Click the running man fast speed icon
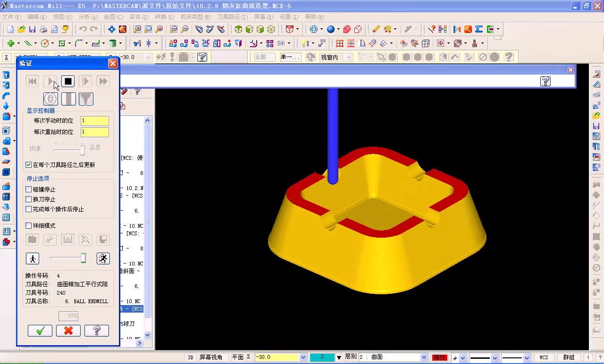Viewport: 604px width, 364px height. (x=103, y=258)
